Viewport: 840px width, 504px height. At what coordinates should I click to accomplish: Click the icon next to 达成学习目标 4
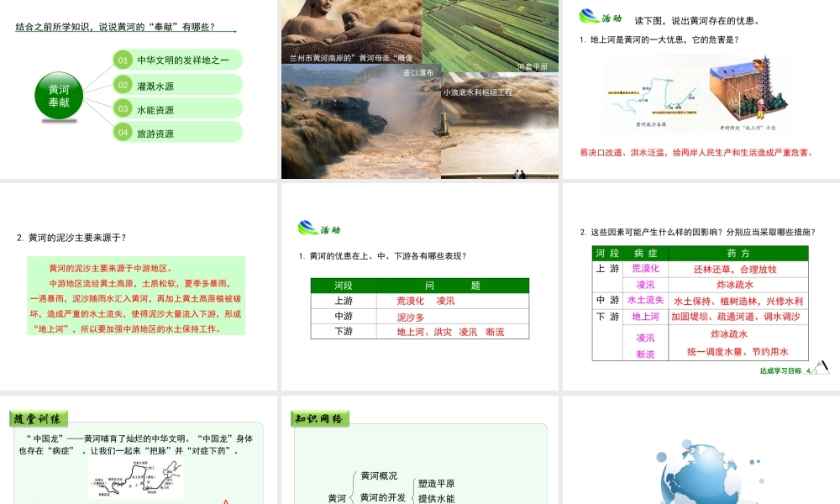(x=821, y=367)
